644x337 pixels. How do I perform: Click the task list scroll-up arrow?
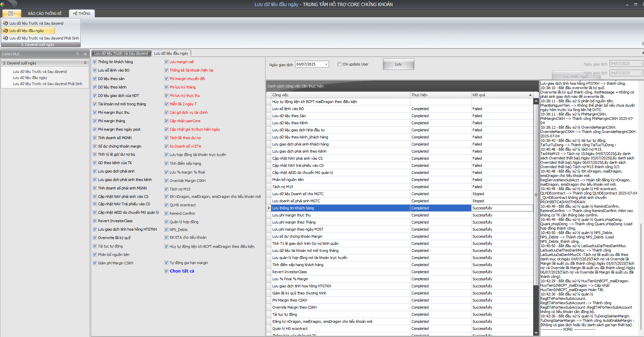click(x=536, y=101)
